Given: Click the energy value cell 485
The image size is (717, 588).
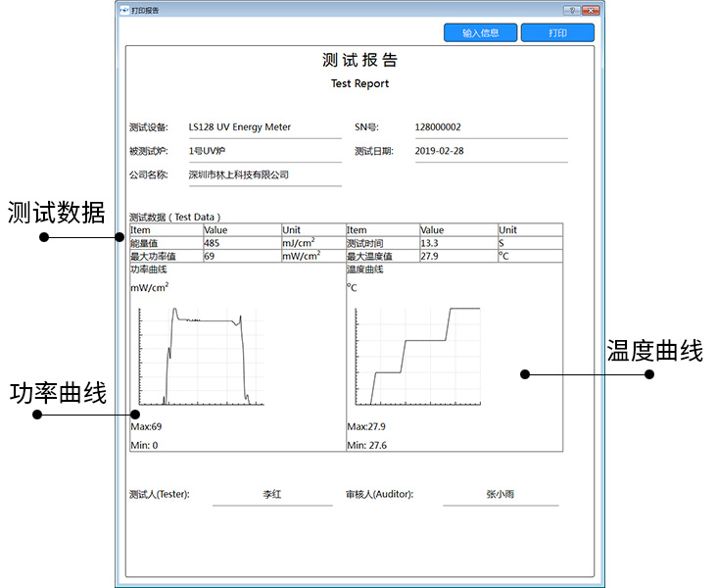Looking at the screenshot, I should click(x=242, y=243).
